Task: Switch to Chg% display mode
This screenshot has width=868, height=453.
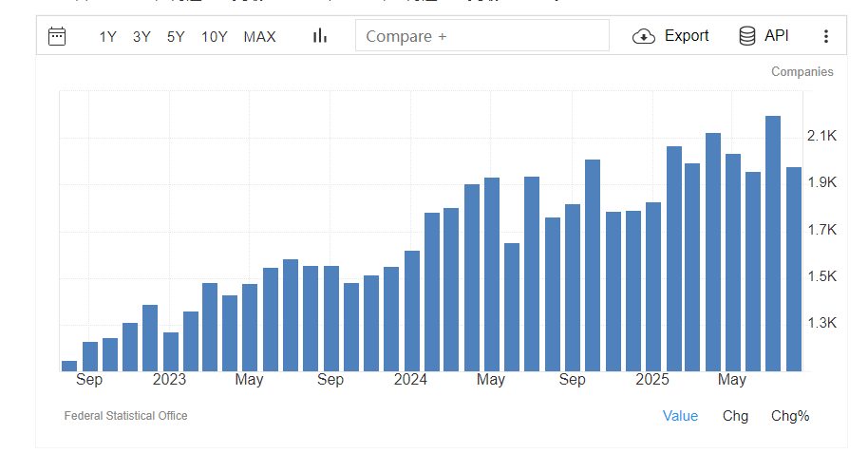Action: (x=790, y=416)
